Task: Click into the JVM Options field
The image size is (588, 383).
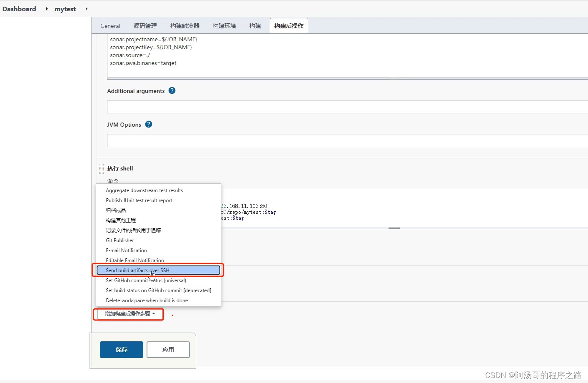Action: point(347,140)
